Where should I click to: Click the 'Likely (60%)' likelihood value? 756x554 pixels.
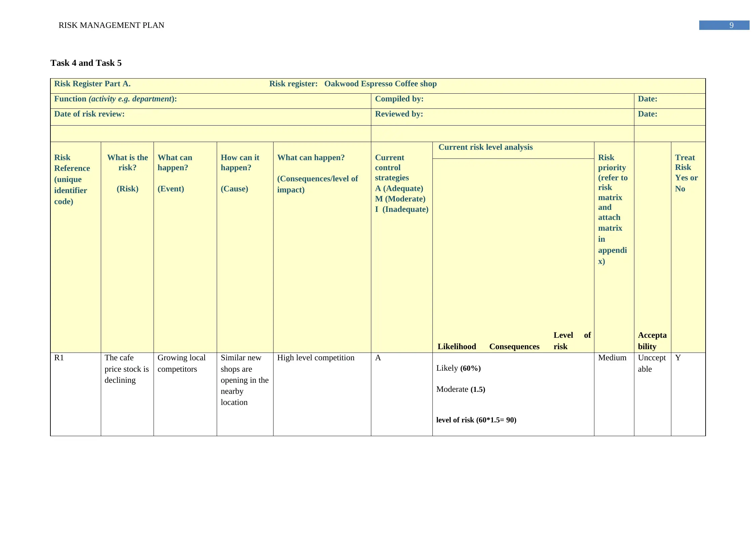(458, 368)
